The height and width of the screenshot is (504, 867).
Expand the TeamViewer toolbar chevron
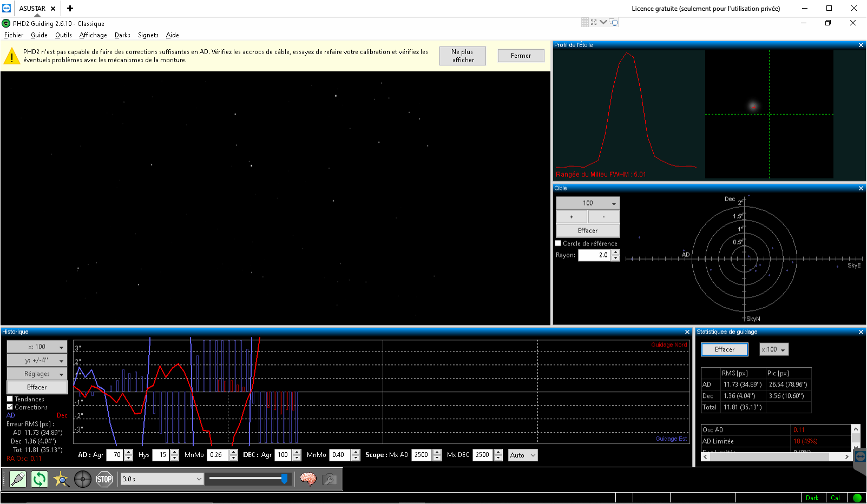[x=603, y=22]
